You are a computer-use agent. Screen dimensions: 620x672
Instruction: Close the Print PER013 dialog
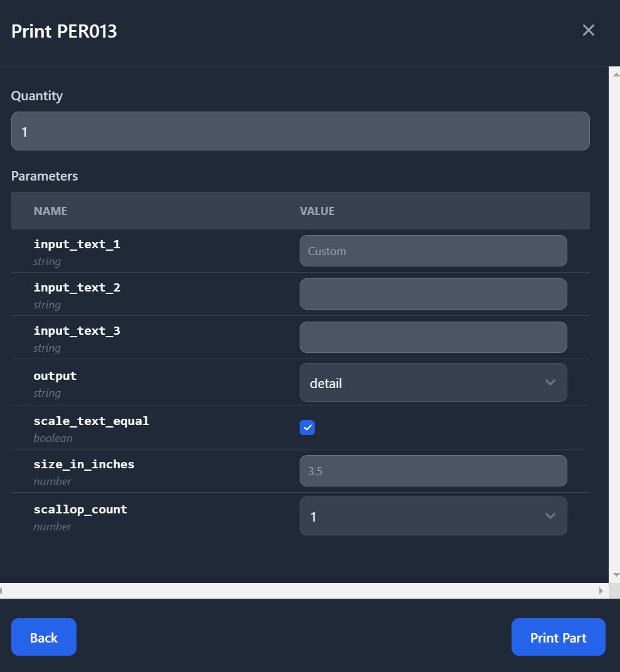588,31
